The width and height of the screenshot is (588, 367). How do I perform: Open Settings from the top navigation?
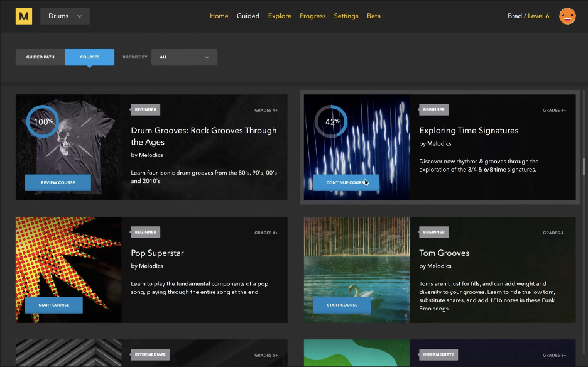(x=346, y=16)
